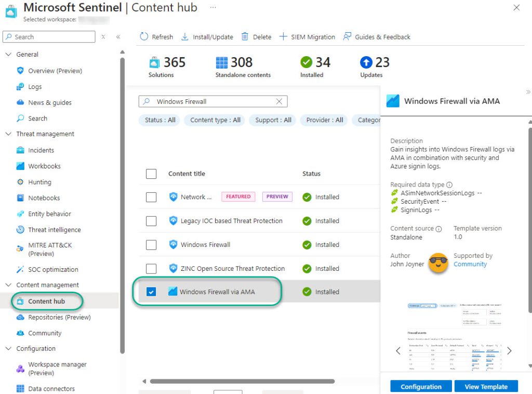
Task: Check the Legacy IOC based Threat Protection row
Action: pos(151,220)
